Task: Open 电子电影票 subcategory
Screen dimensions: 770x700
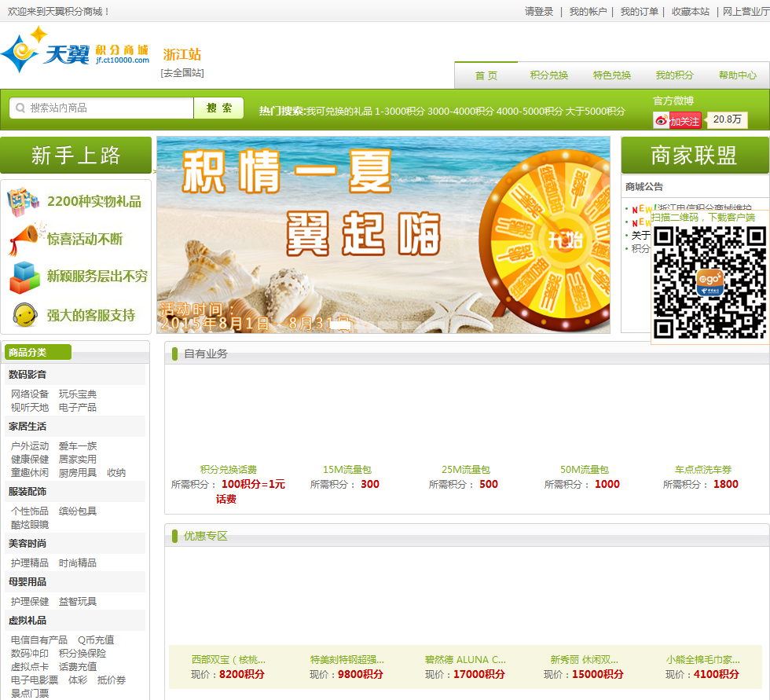Action: point(35,680)
